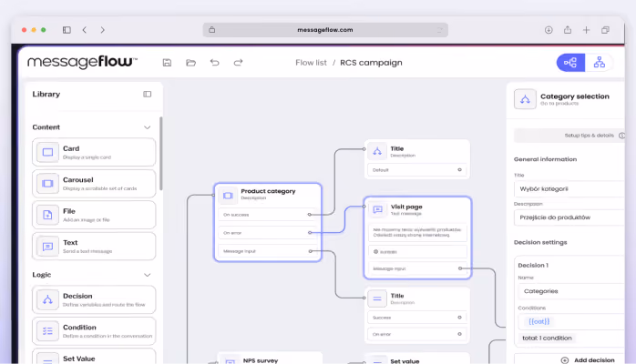This screenshot has width=636, height=364.
Task: Reload the page in the address bar
Action: tap(440, 30)
